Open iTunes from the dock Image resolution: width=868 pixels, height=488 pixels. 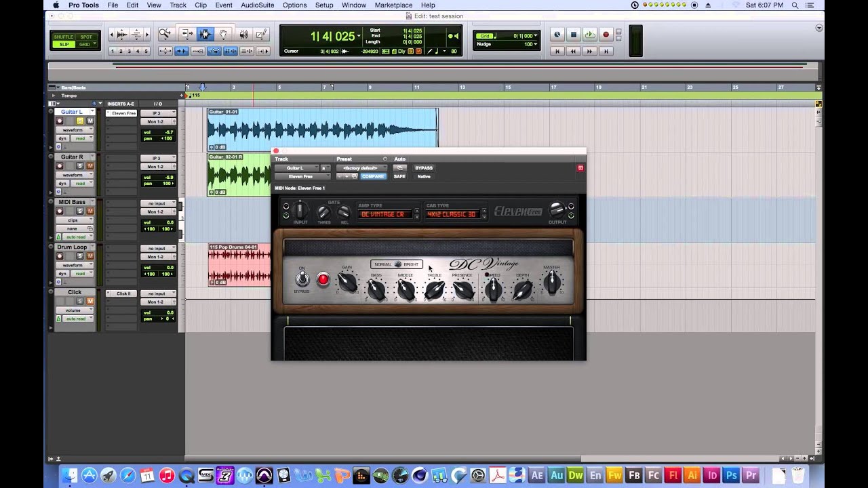point(167,476)
